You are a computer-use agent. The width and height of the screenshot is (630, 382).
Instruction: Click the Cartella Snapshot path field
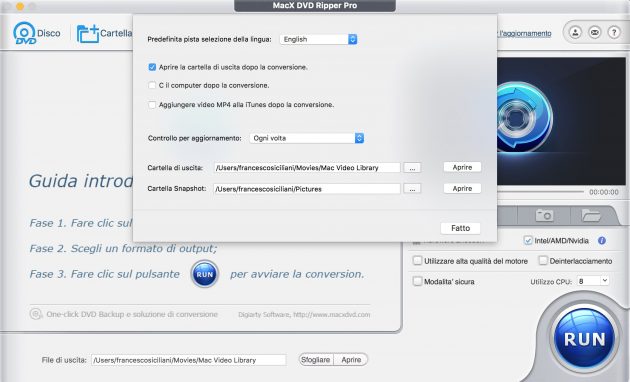point(307,189)
